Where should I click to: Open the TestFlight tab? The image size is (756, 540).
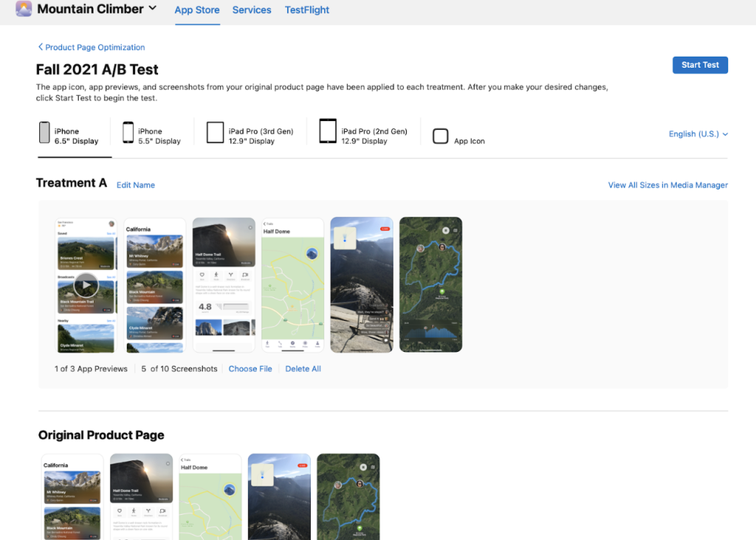(307, 10)
